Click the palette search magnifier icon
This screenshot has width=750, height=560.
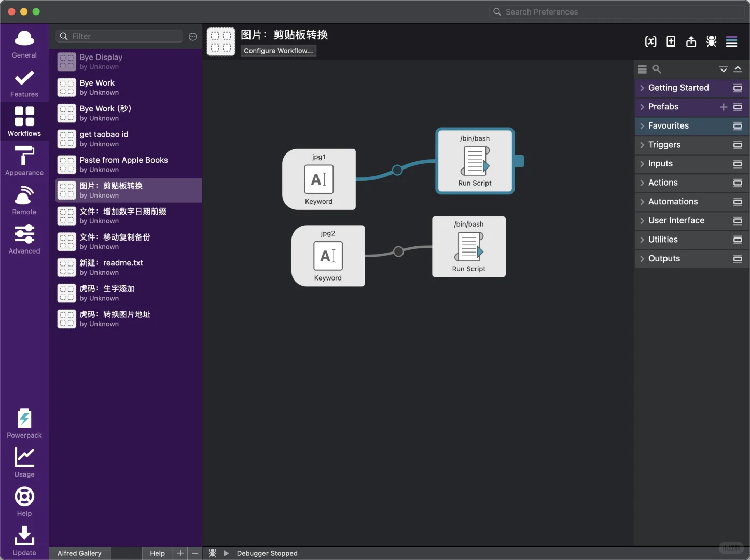(657, 69)
